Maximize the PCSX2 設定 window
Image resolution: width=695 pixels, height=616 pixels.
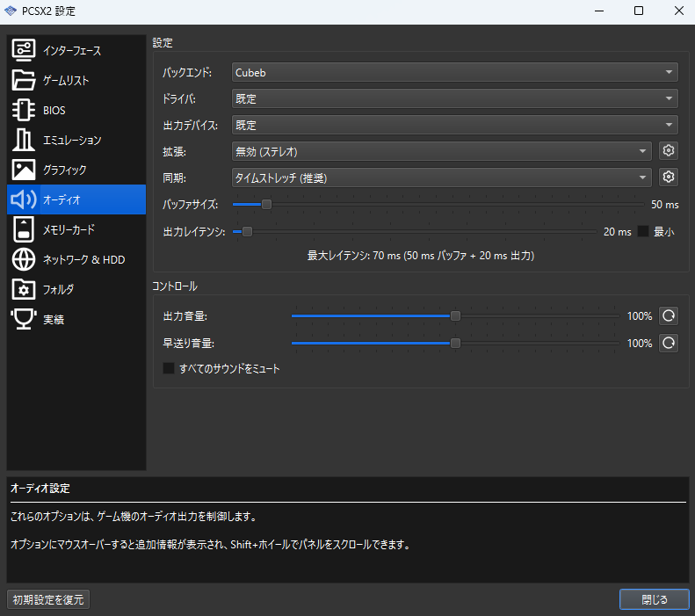[x=638, y=11]
